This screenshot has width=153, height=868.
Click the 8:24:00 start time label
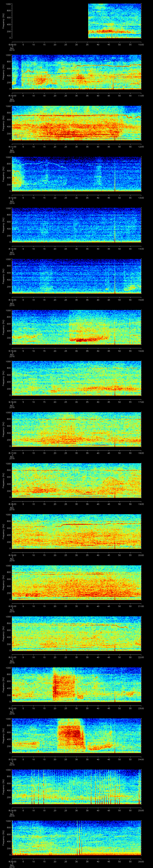coord(12,810)
